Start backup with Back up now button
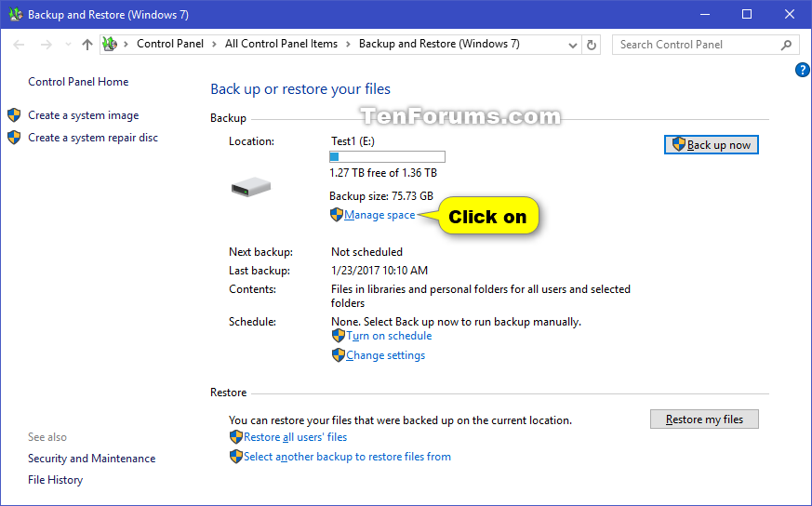Screen dimensions: 812x506 [712, 145]
